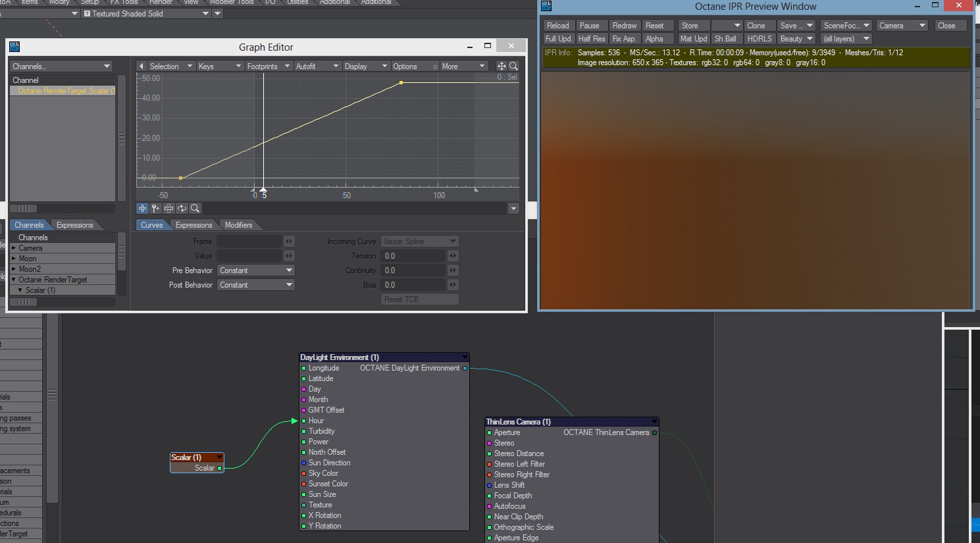Open the (all layers) dropdown

click(x=846, y=39)
